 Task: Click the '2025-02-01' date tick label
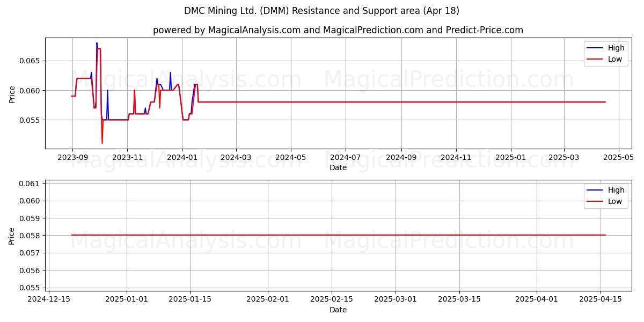268,299
